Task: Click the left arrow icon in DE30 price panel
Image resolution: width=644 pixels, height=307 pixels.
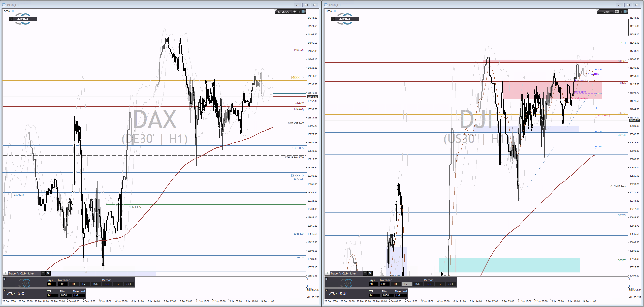Action: [x=299, y=12]
